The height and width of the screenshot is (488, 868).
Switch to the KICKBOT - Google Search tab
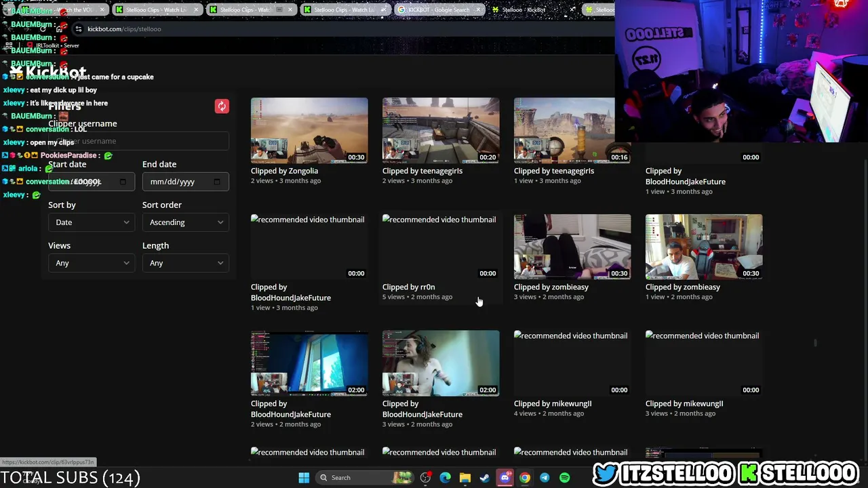click(439, 10)
